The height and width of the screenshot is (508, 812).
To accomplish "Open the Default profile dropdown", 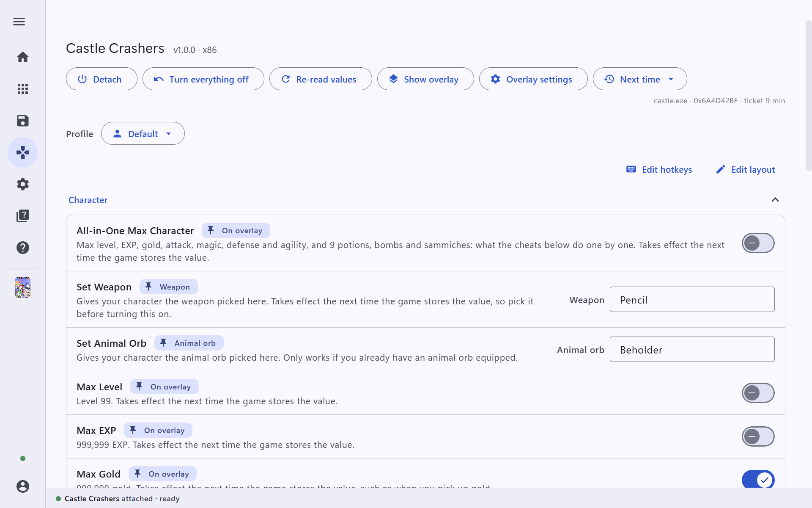I will coord(143,134).
